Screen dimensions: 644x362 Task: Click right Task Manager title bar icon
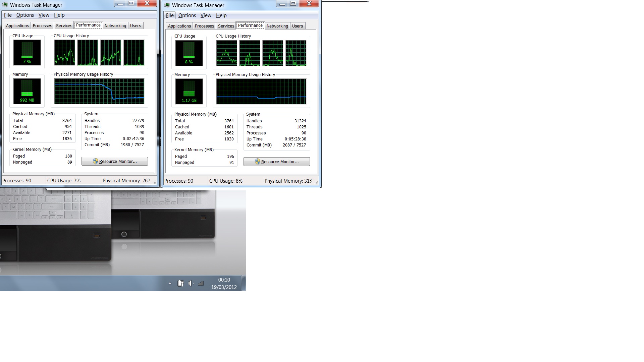pyautogui.click(x=167, y=5)
